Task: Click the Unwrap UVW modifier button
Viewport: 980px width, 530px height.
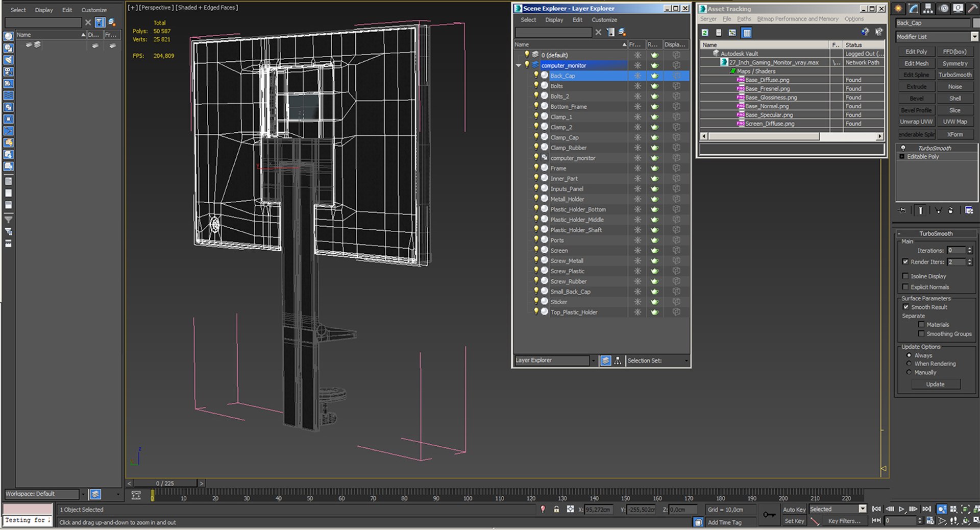Action: [x=916, y=122]
